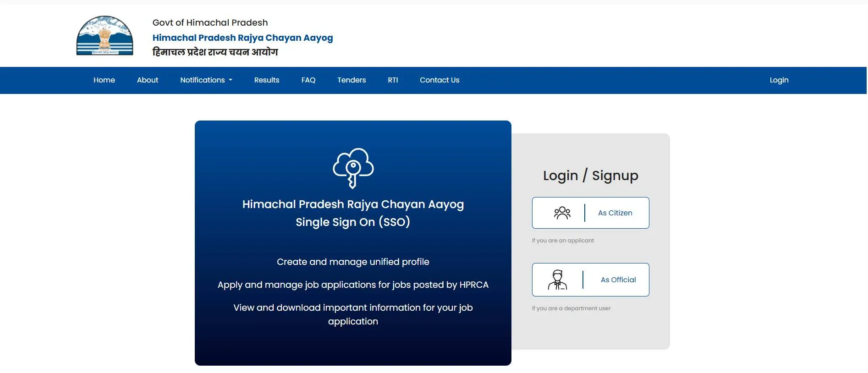Click Login in the navigation bar
868x373 pixels.
tap(779, 80)
